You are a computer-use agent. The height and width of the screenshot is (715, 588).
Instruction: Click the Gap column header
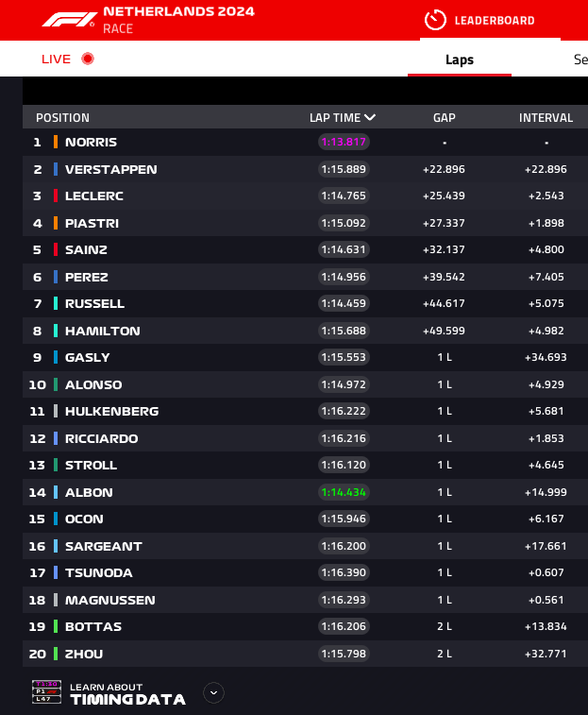(444, 118)
